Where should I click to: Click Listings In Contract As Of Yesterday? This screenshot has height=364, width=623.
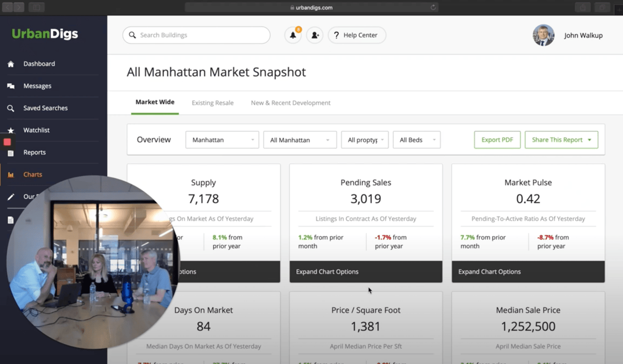[366, 219]
